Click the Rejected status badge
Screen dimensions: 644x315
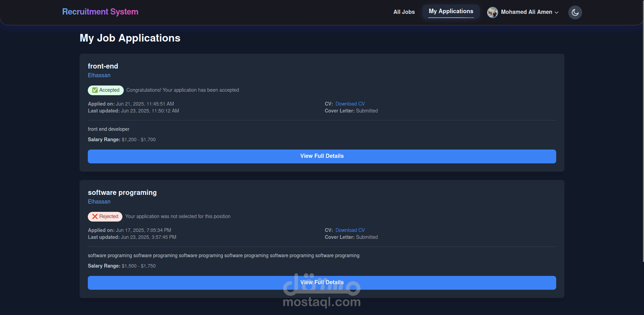click(105, 216)
